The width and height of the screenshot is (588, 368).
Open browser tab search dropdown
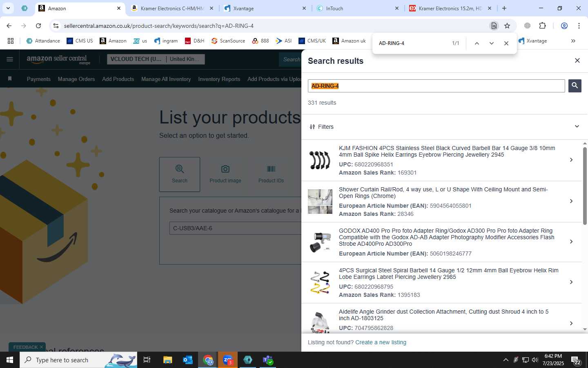pyautogui.click(x=8, y=8)
